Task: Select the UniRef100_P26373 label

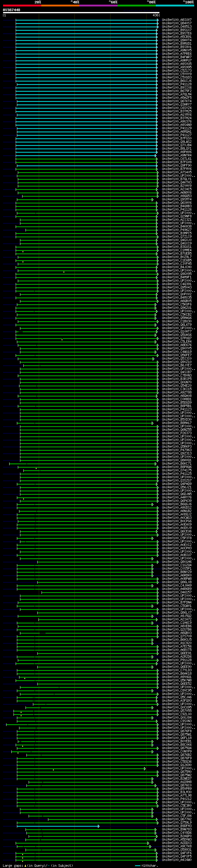Action: point(176,433)
